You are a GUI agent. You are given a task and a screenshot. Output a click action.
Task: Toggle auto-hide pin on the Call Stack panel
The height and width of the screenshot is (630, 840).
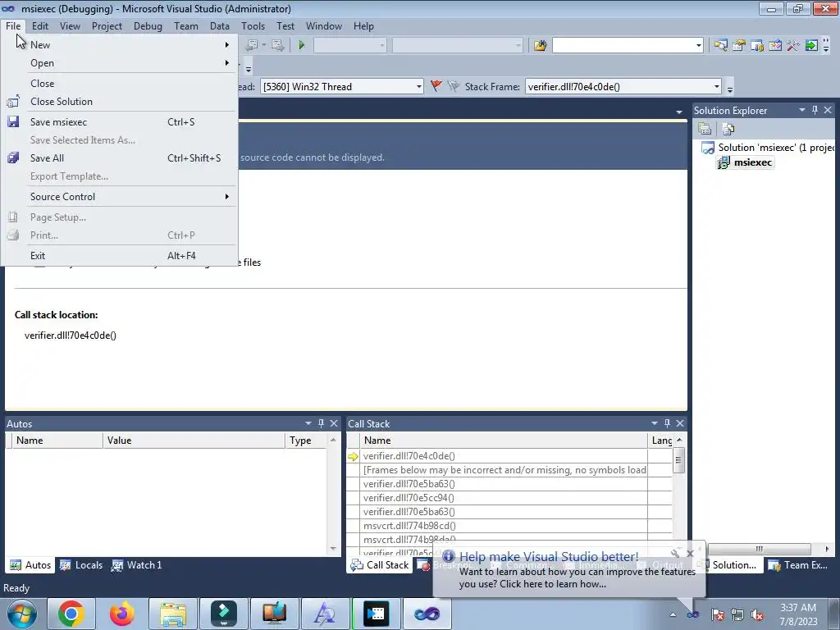coord(667,423)
